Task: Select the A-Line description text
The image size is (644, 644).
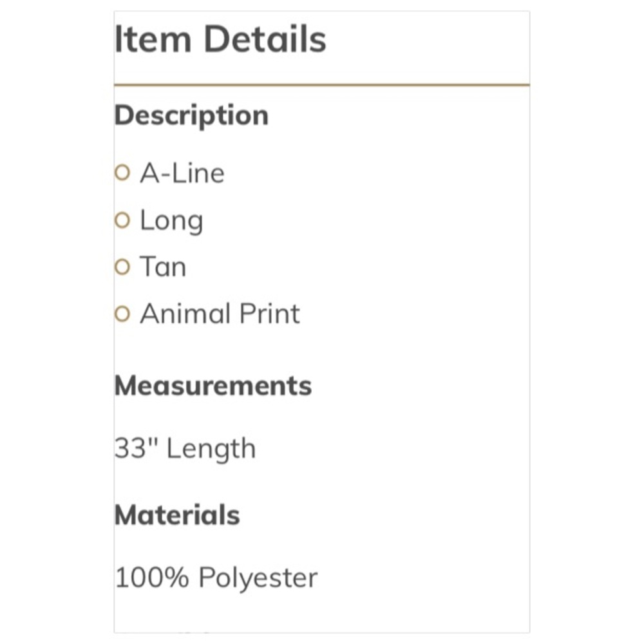Action: click(182, 173)
